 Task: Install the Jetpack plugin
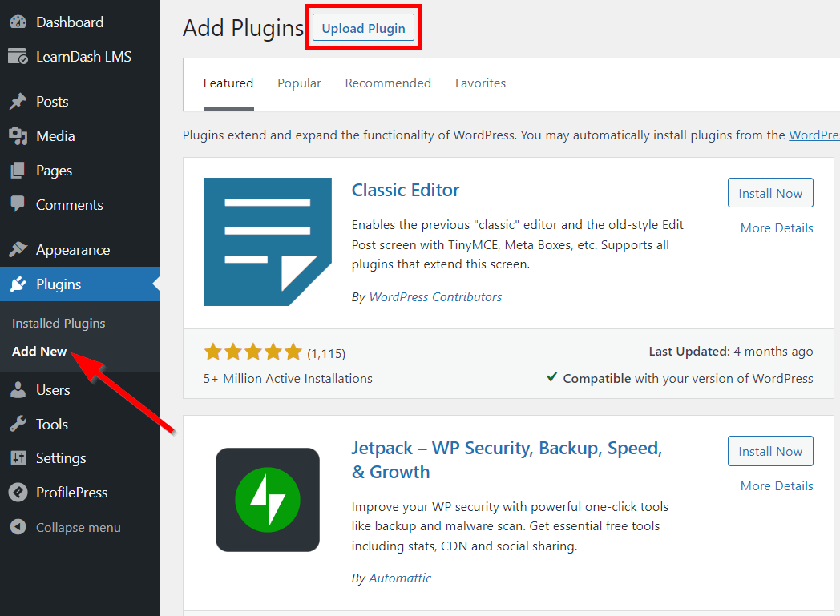[770, 451]
